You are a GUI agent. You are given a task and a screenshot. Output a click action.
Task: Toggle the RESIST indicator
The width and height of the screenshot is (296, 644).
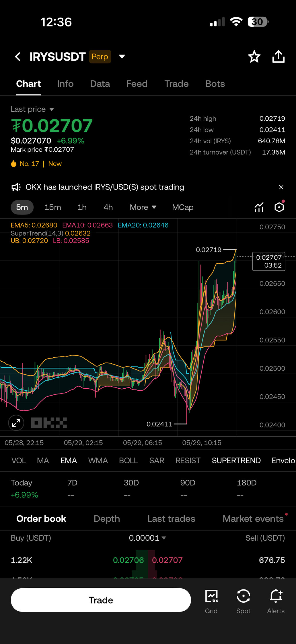pyautogui.click(x=188, y=460)
